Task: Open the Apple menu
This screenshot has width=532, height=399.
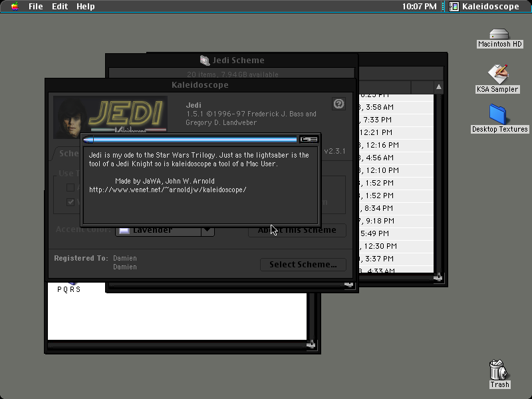Action: point(15,7)
